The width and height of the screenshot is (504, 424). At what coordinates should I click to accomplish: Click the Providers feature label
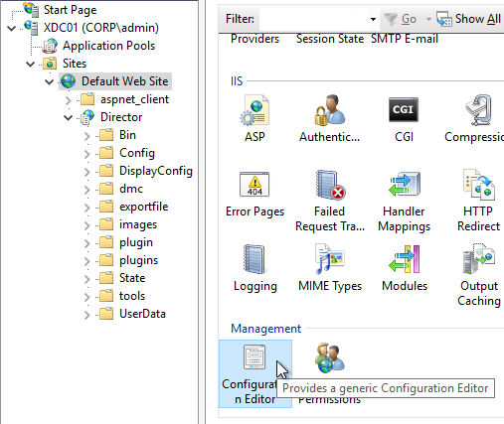tap(254, 39)
